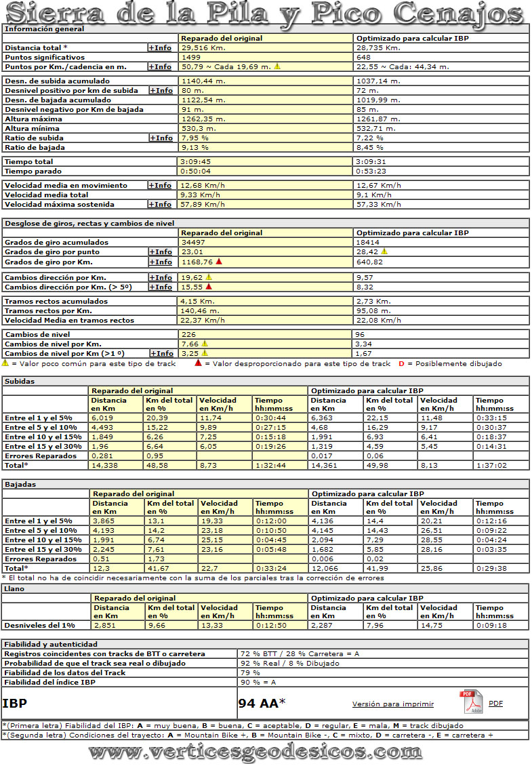The image size is (532, 768).
Task: Open +Info for Velocidad máxima sostenida
Action: 161,205
